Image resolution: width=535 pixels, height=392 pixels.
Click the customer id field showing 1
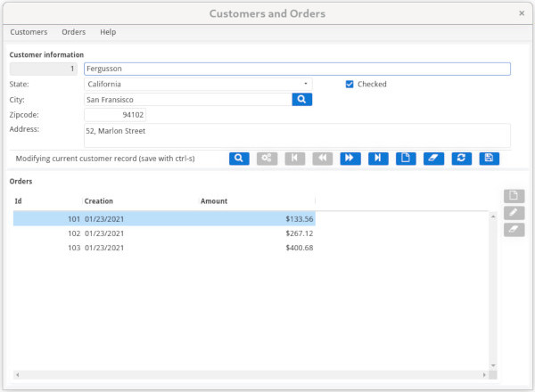(44, 69)
